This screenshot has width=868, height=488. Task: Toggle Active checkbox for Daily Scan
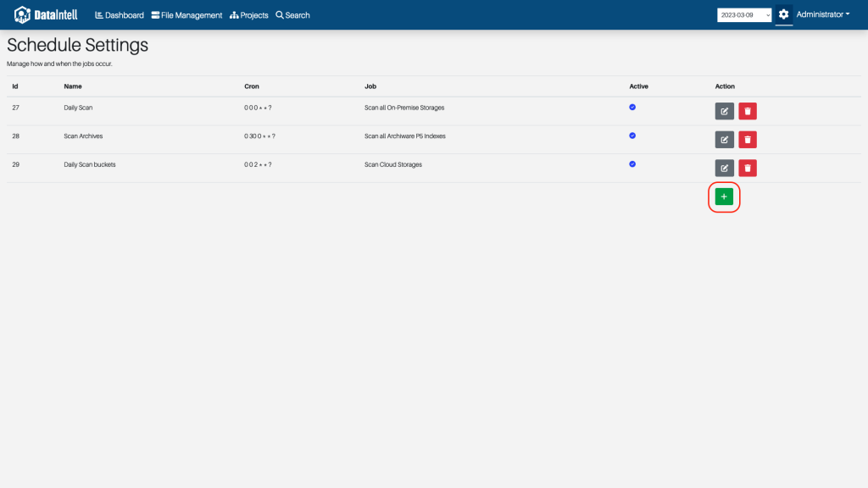pos(632,108)
